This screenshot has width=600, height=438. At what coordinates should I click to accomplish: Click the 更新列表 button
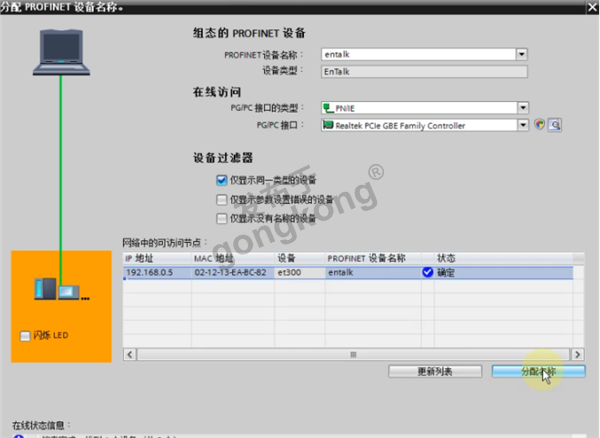pos(435,371)
